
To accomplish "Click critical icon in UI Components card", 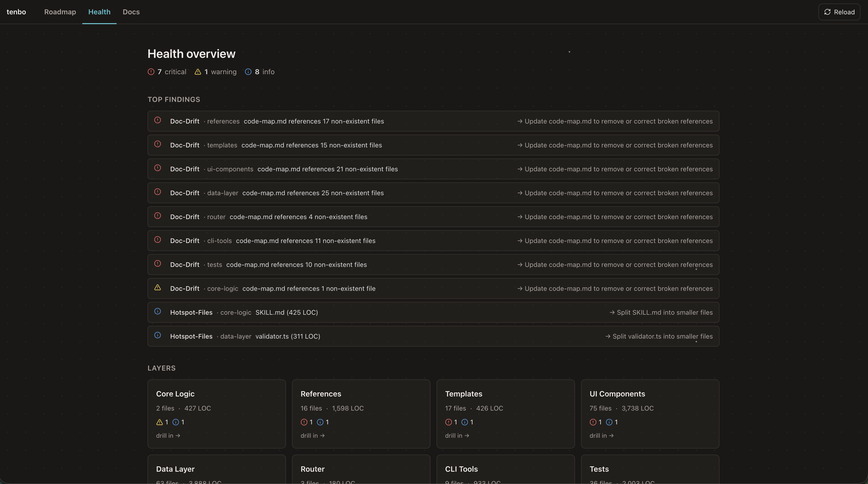I will pos(593,422).
